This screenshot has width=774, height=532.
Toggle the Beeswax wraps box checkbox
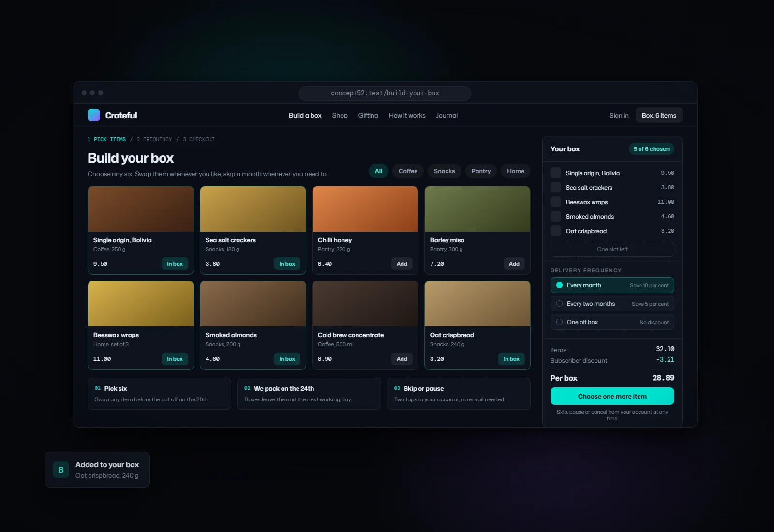click(x=556, y=202)
